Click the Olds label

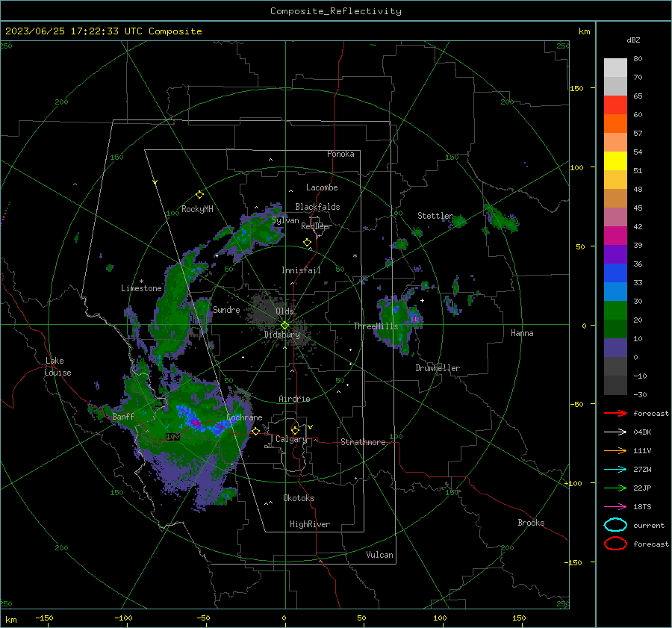(284, 311)
